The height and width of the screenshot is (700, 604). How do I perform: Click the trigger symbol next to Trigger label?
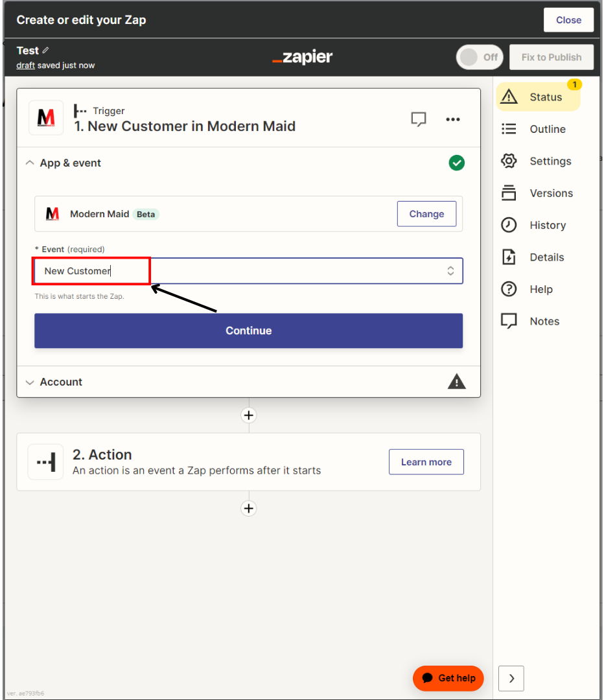pos(80,111)
